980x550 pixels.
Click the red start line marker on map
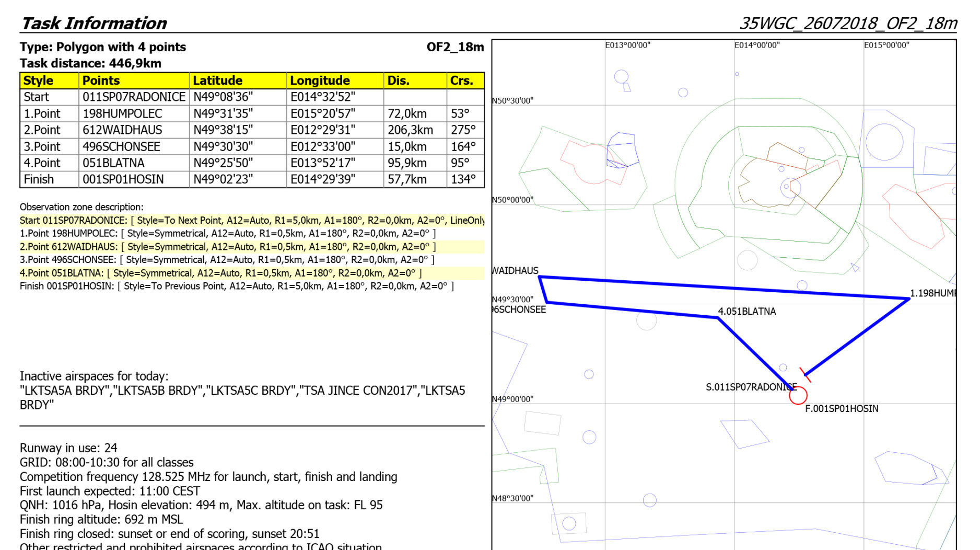805,374
